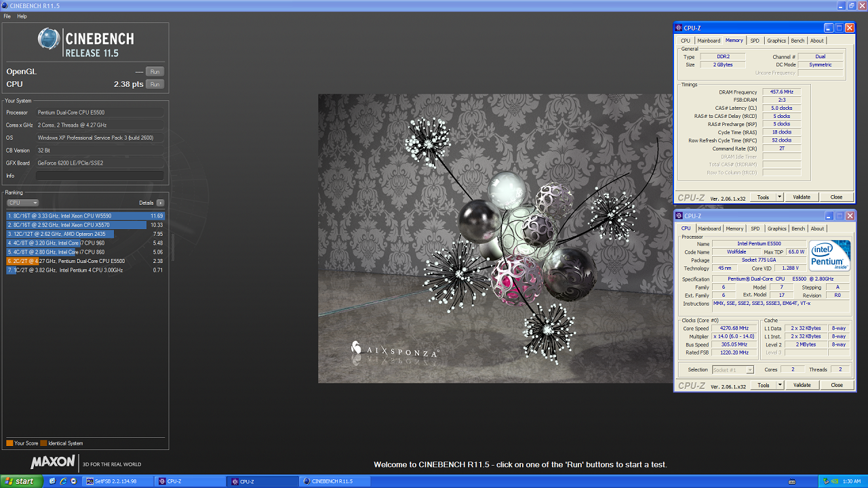
Task: Click the Command Rate 2T value
Action: click(x=781, y=148)
